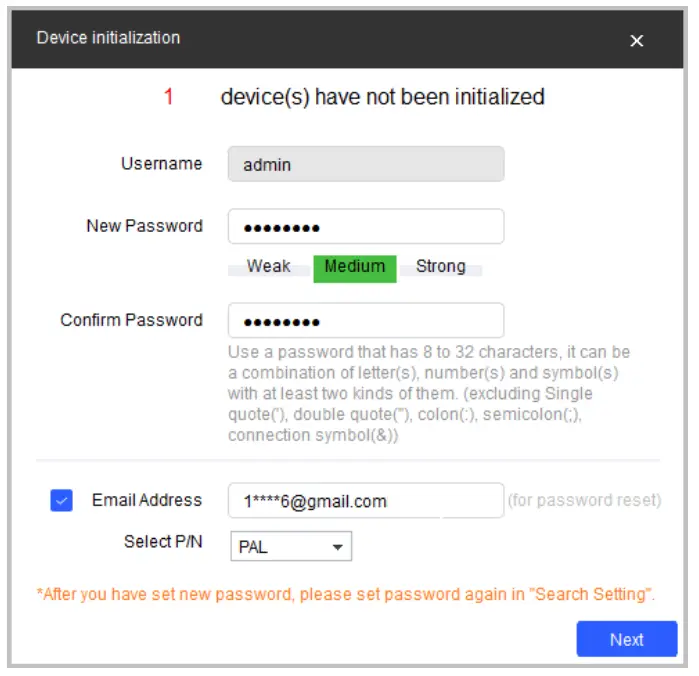699x676 pixels.
Task: Click the Next button
Action: 627,639
